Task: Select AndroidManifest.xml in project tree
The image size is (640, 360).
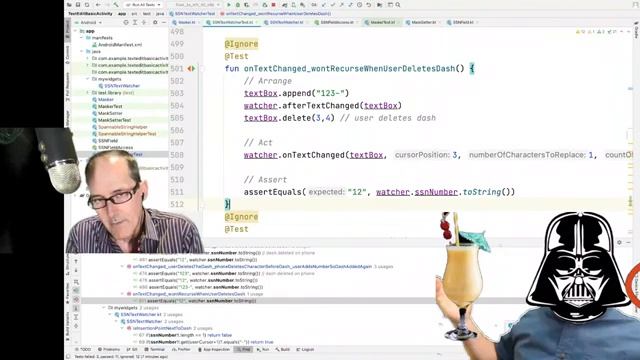Action: point(117,44)
